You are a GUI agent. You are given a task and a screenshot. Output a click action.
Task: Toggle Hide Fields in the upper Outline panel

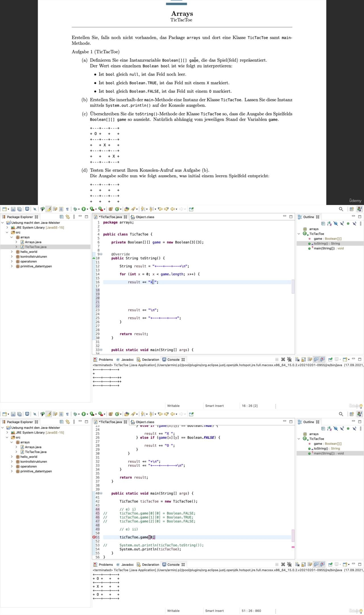click(x=336, y=224)
